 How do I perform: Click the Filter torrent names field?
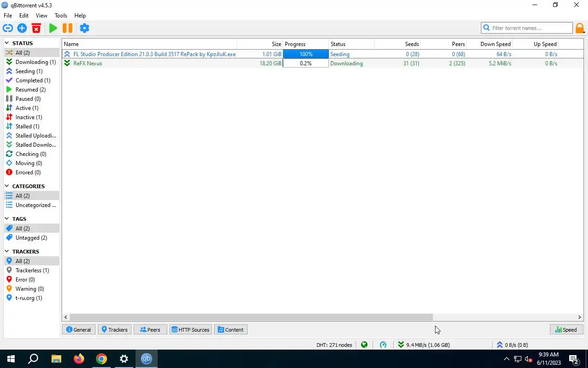[527, 28]
